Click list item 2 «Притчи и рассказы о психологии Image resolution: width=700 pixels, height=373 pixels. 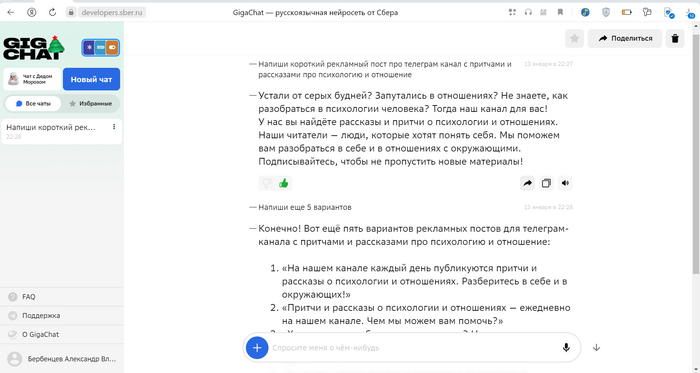point(426,314)
